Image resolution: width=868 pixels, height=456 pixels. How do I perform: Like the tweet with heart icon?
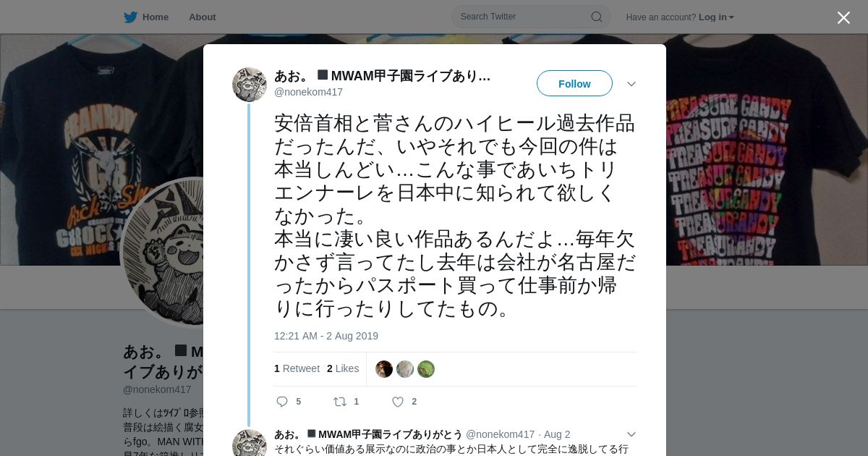point(398,402)
